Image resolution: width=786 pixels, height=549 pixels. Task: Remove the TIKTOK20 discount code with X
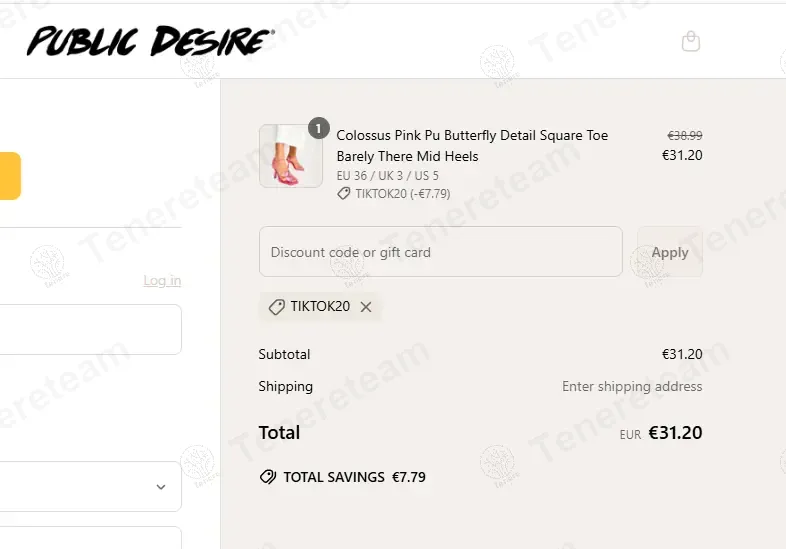click(366, 307)
